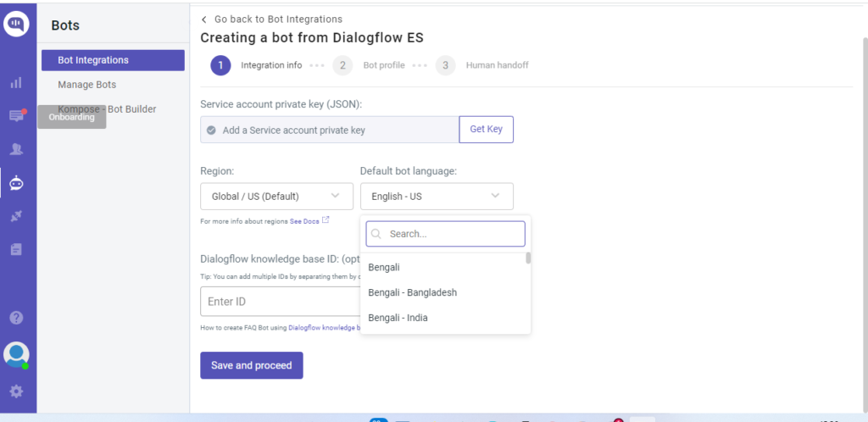The image size is (868, 422).
Task: Click step 3 Human handoff
Action: point(481,65)
